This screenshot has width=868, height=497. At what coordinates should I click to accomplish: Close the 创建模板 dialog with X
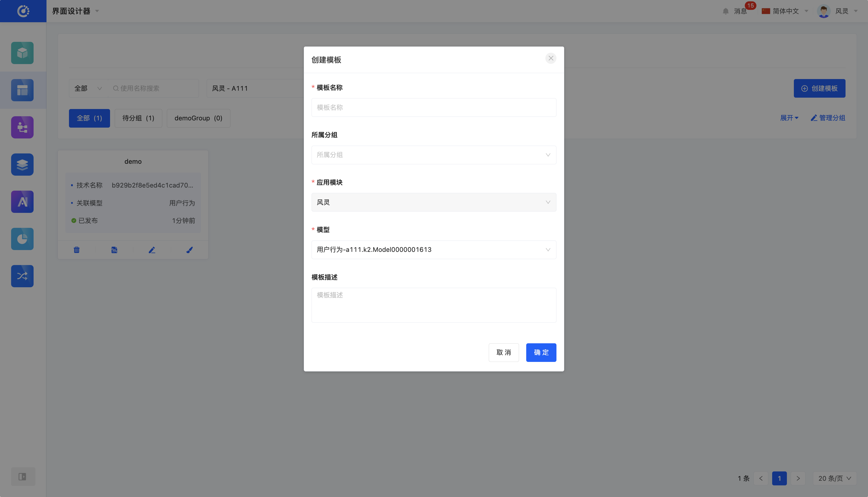pos(551,58)
